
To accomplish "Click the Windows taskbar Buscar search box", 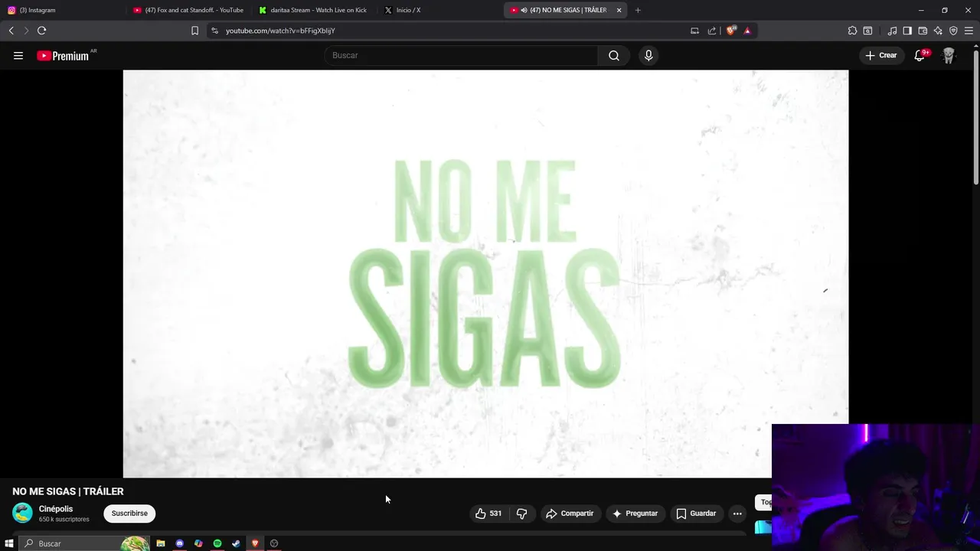I will tap(83, 543).
